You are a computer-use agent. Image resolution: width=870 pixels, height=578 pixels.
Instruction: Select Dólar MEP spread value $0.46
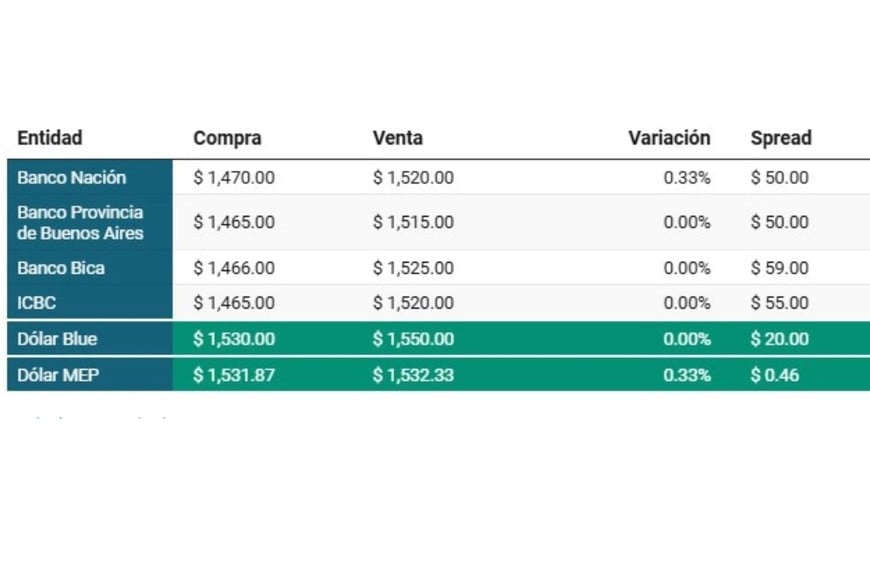(775, 375)
